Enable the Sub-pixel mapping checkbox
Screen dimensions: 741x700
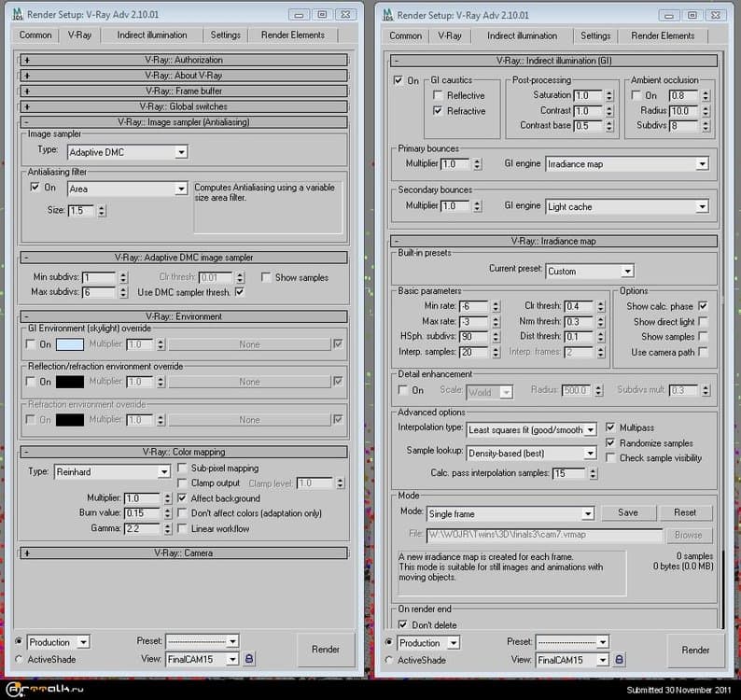coord(183,469)
